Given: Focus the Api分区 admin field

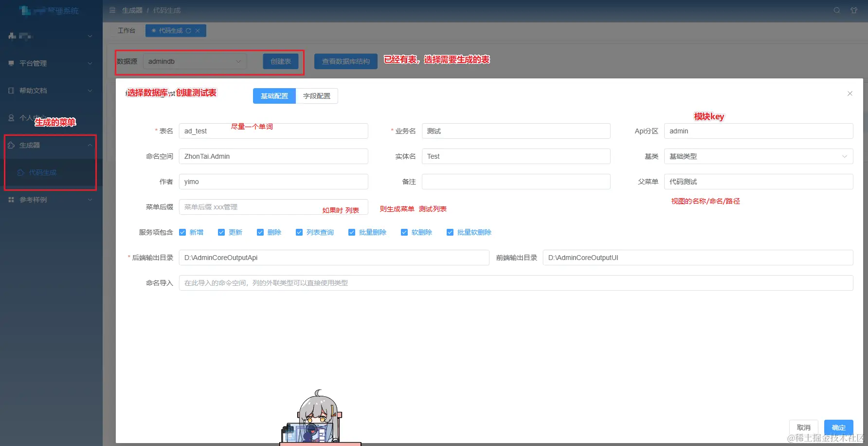Looking at the screenshot, I should click(759, 131).
